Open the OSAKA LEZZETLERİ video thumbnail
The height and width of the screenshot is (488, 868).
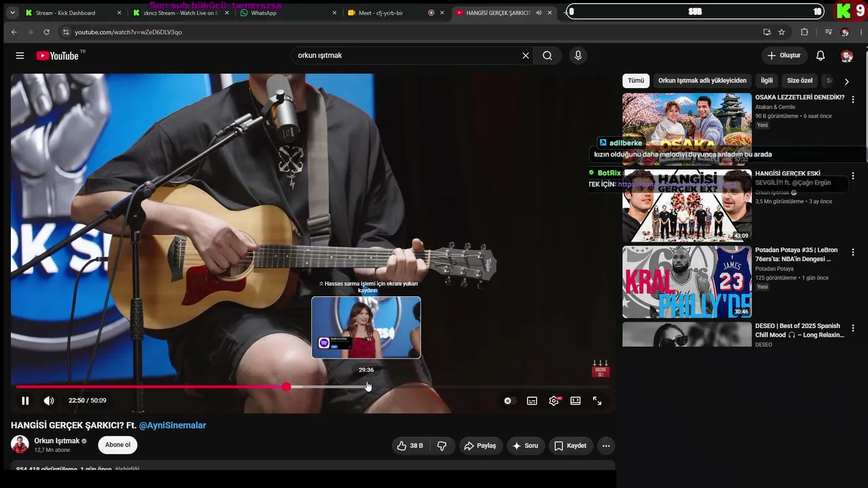(687, 129)
